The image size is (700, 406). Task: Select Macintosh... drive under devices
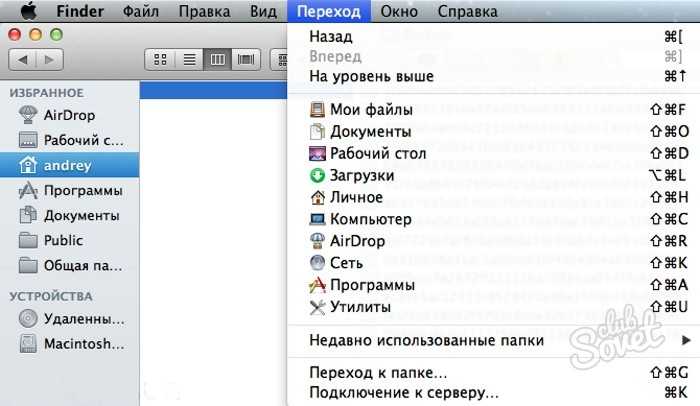pos(70,344)
